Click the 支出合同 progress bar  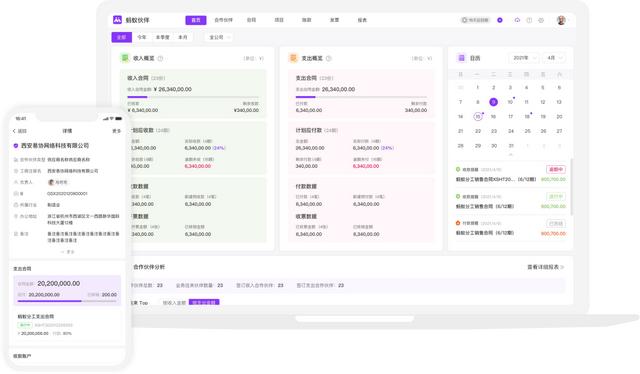click(361, 97)
